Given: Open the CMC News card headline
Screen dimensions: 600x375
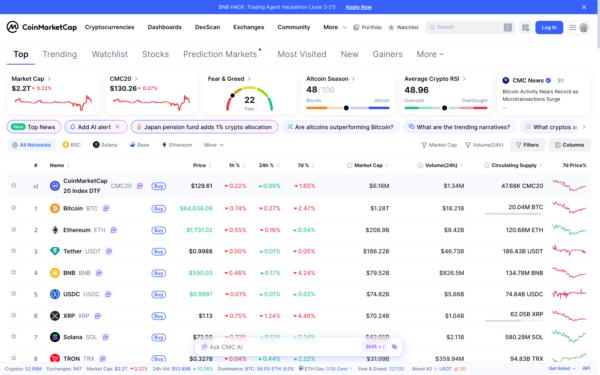Looking at the screenshot, I should 540,95.
